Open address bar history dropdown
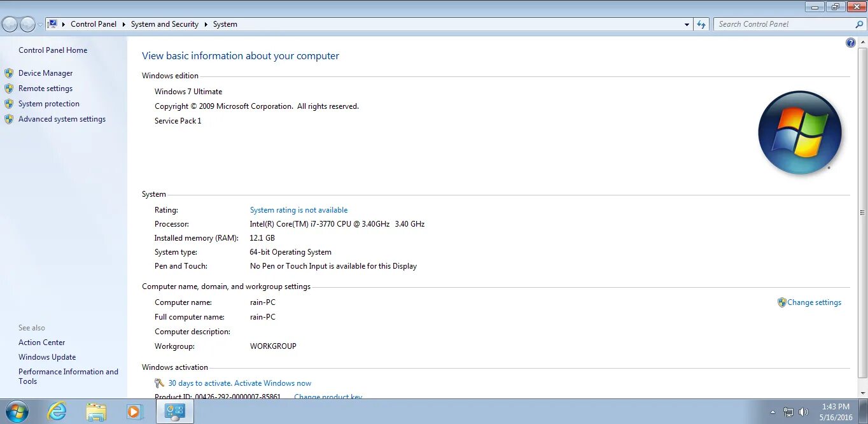868x424 pixels. pos(687,24)
